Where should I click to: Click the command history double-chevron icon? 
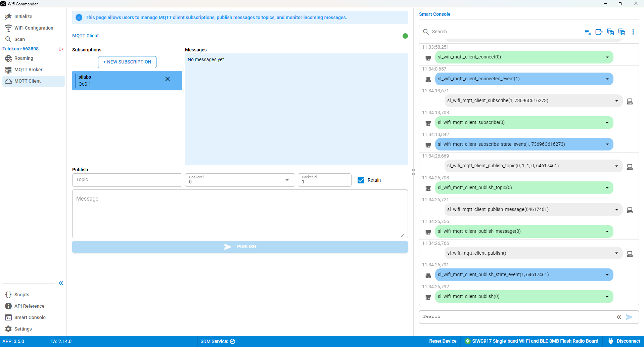[619, 317]
